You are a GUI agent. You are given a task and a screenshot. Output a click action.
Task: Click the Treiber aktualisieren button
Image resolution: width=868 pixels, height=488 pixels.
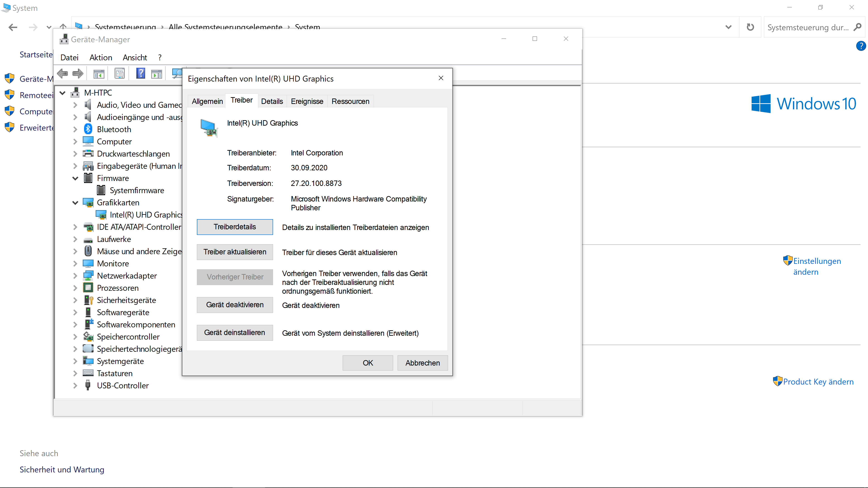pyautogui.click(x=235, y=252)
